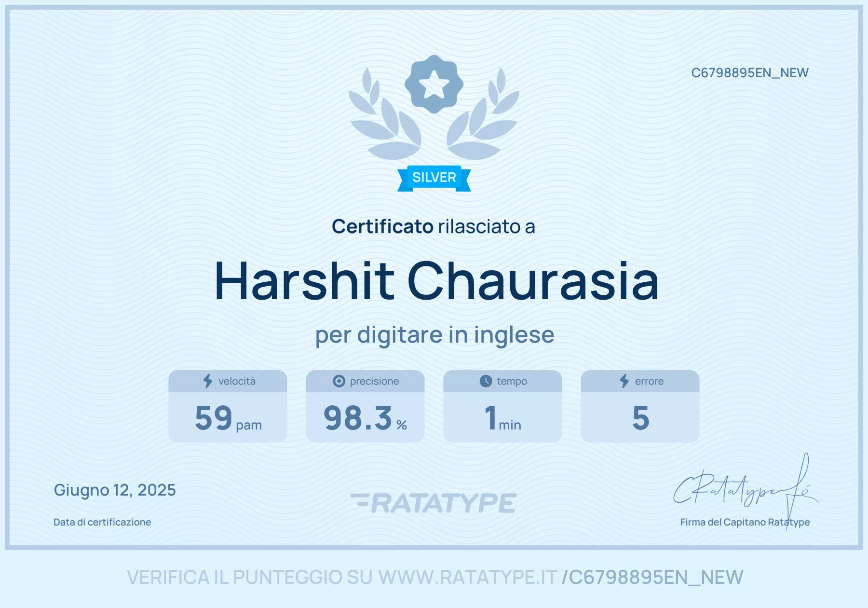Image resolution: width=868 pixels, height=608 pixels.
Task: Select the name Harshit Chaurasia
Action: pyautogui.click(x=436, y=281)
